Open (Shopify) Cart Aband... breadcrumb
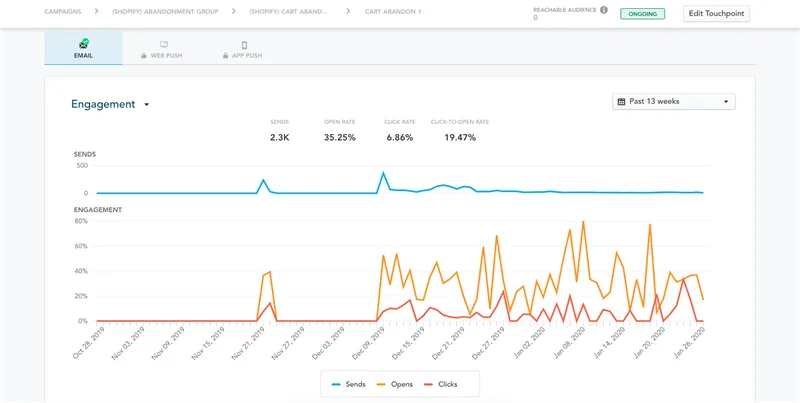 click(289, 11)
